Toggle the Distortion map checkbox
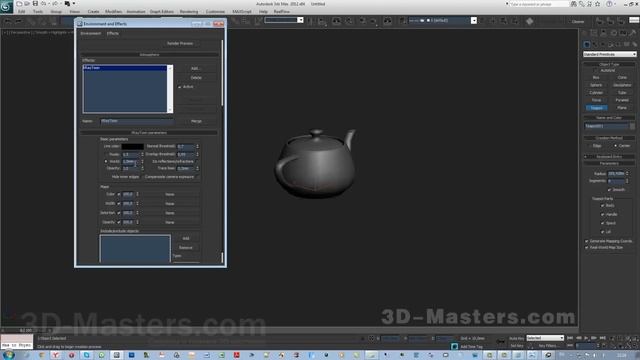Image resolution: width=640 pixels, height=360 pixels. coord(119,213)
